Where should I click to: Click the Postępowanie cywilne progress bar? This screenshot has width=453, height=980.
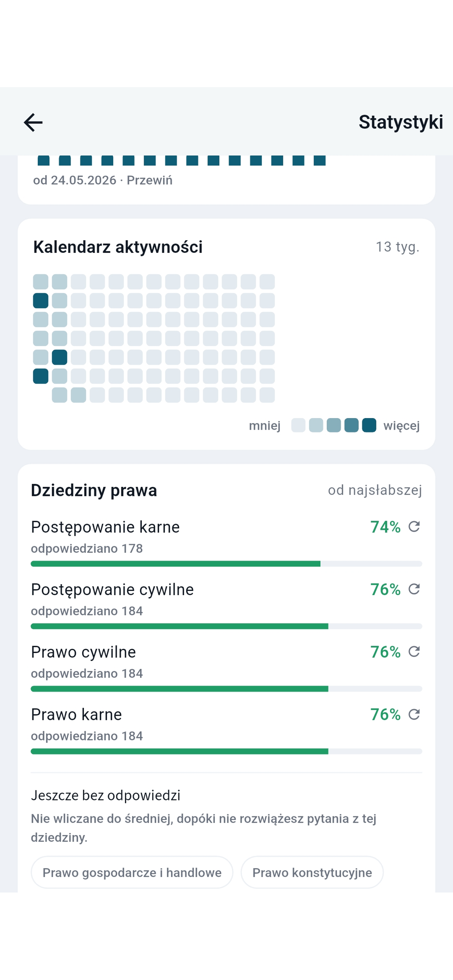(x=226, y=626)
